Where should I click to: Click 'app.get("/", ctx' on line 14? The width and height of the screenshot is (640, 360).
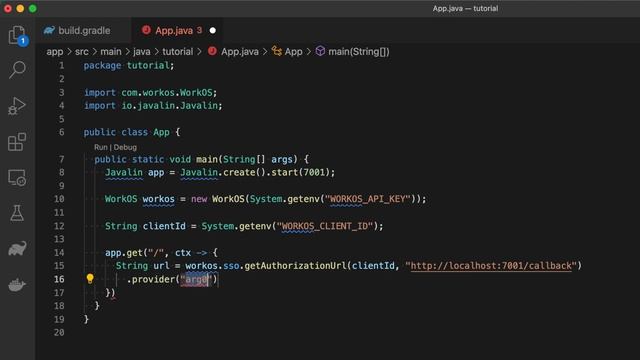pyautogui.click(x=148, y=253)
